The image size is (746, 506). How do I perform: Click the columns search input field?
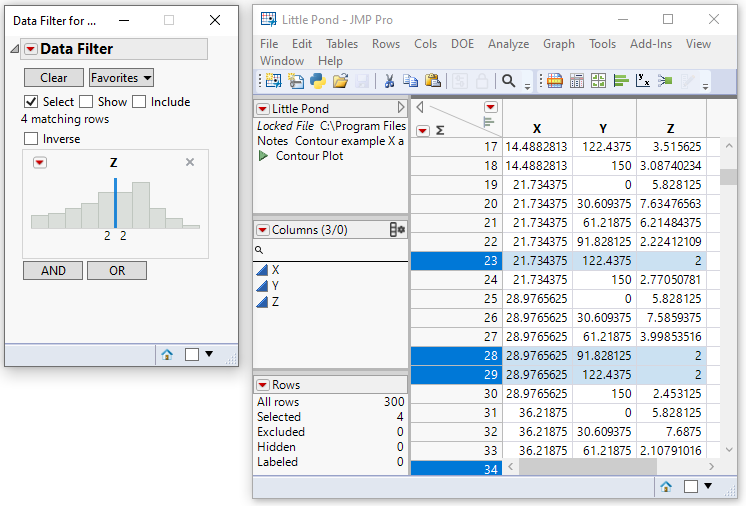(x=330, y=250)
